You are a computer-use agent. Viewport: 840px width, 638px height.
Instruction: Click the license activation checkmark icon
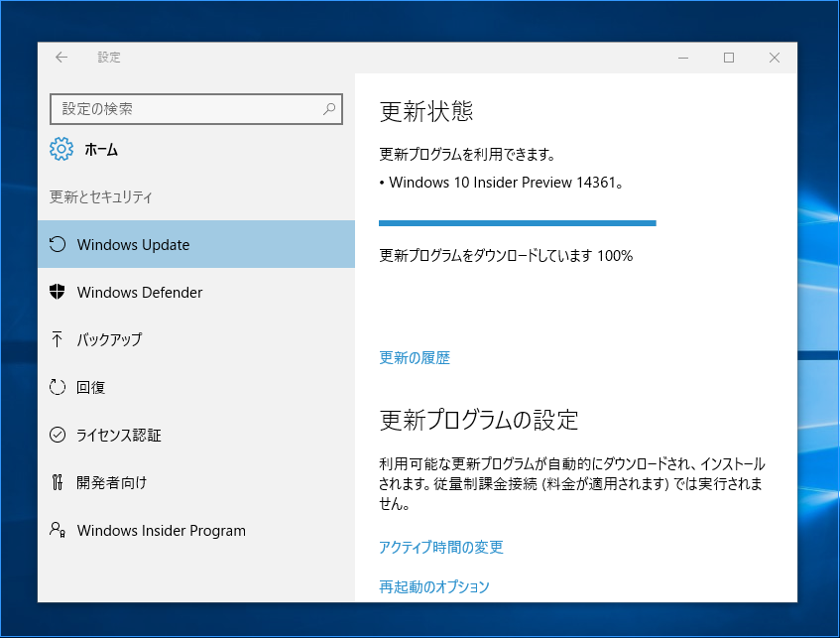click(x=58, y=435)
